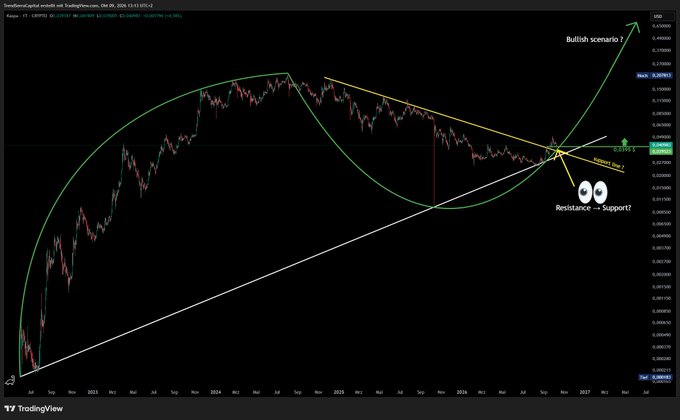The width and height of the screenshot is (680, 420).
Task: Click the 0,085000 price axis label
Action: (x=661, y=114)
